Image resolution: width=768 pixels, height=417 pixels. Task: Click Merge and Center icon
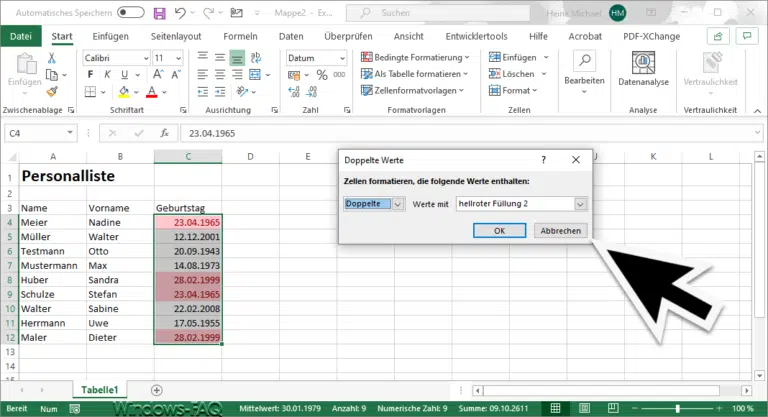point(255,74)
